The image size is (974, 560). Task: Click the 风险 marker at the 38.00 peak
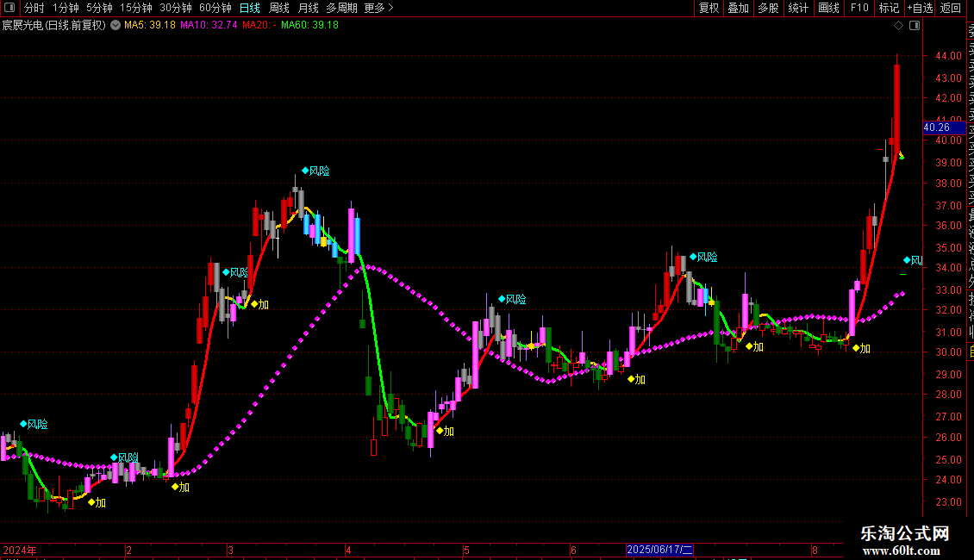315,171
